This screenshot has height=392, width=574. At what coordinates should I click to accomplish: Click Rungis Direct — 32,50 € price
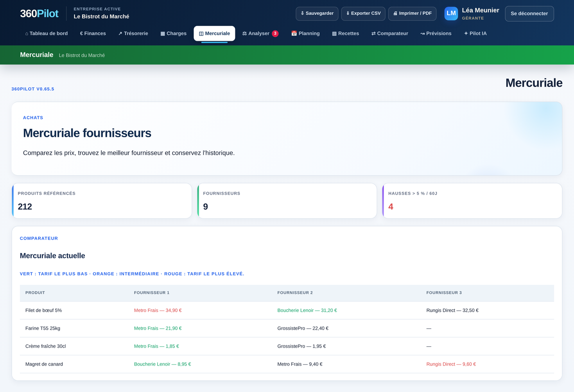click(x=452, y=310)
